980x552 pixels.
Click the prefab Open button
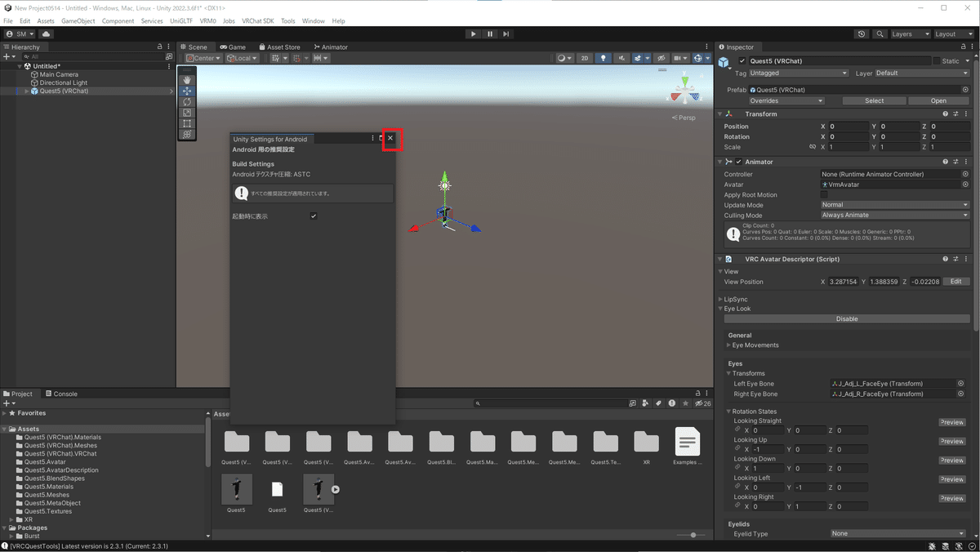(938, 101)
